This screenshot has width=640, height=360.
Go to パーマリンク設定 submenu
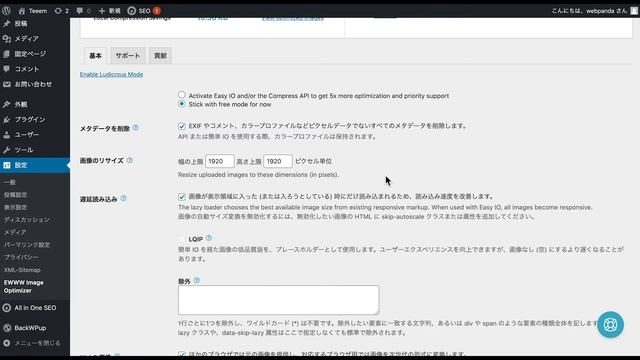coord(27,245)
